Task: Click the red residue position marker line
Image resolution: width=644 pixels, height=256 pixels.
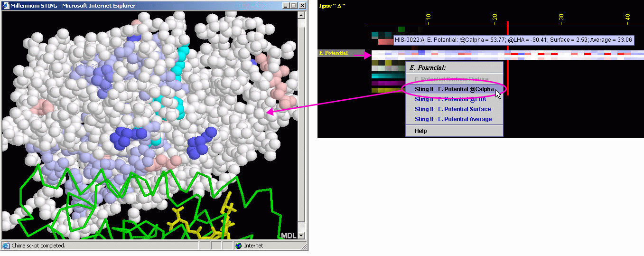Action: (x=508, y=58)
